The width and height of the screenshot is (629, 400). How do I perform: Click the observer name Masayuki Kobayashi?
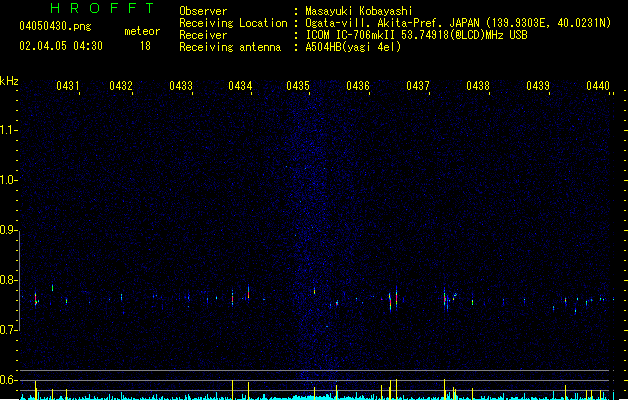pos(359,11)
